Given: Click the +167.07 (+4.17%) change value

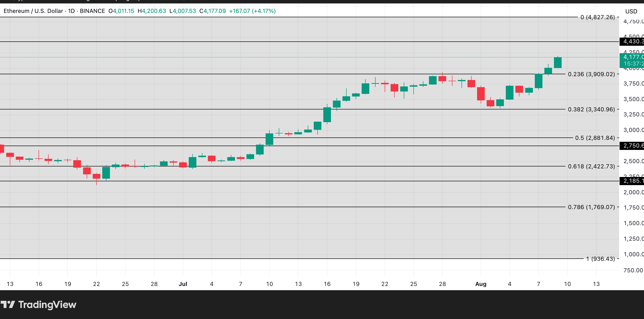Looking at the screenshot, I should point(252,11).
